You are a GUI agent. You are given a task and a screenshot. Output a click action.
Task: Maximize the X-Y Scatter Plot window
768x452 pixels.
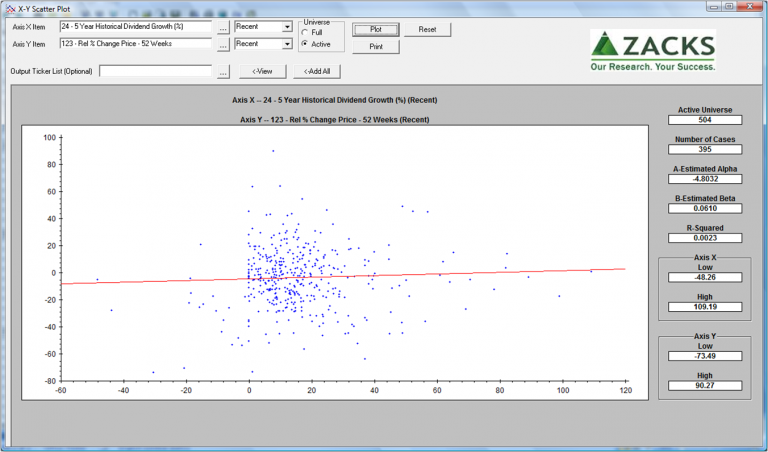(730, 7)
